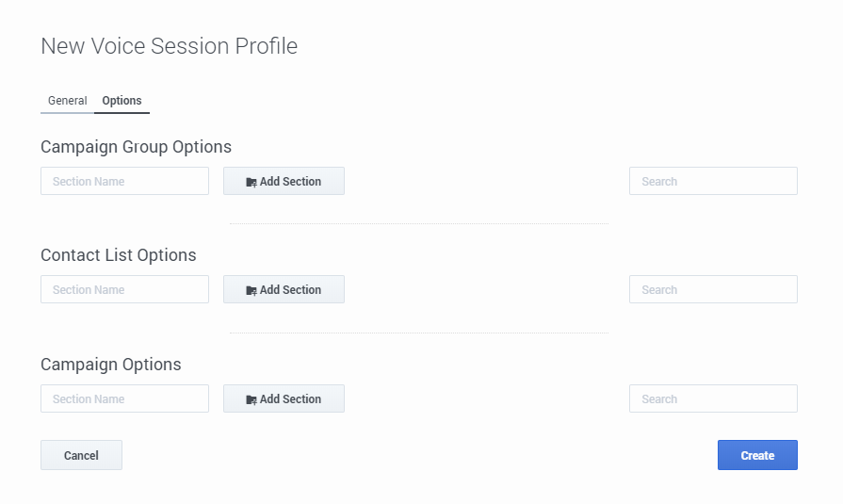Click the Create button

757,455
